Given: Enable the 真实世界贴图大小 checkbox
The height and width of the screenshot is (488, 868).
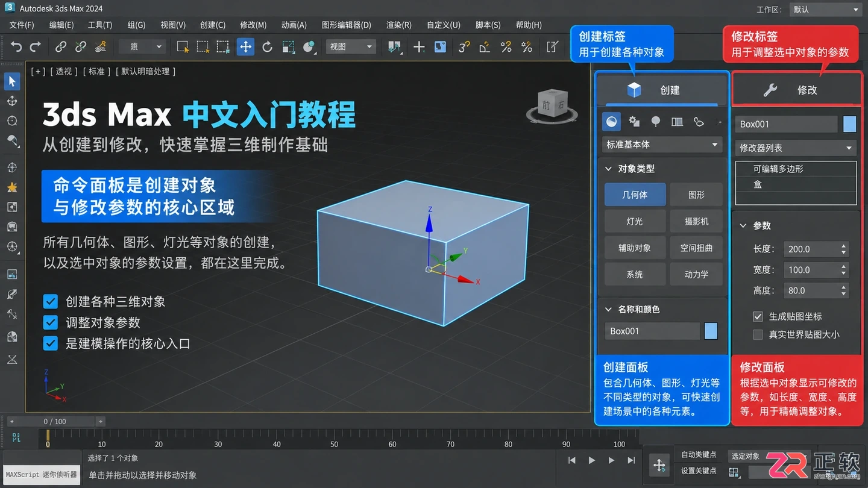Looking at the screenshot, I should [758, 334].
